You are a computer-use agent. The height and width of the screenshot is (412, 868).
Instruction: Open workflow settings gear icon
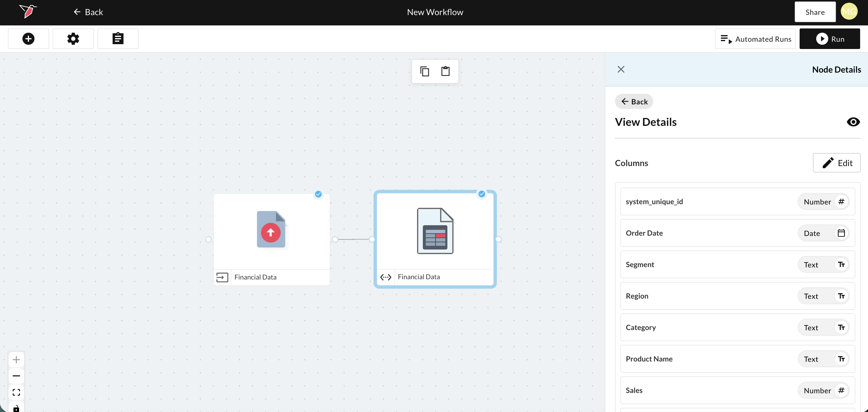(x=73, y=39)
